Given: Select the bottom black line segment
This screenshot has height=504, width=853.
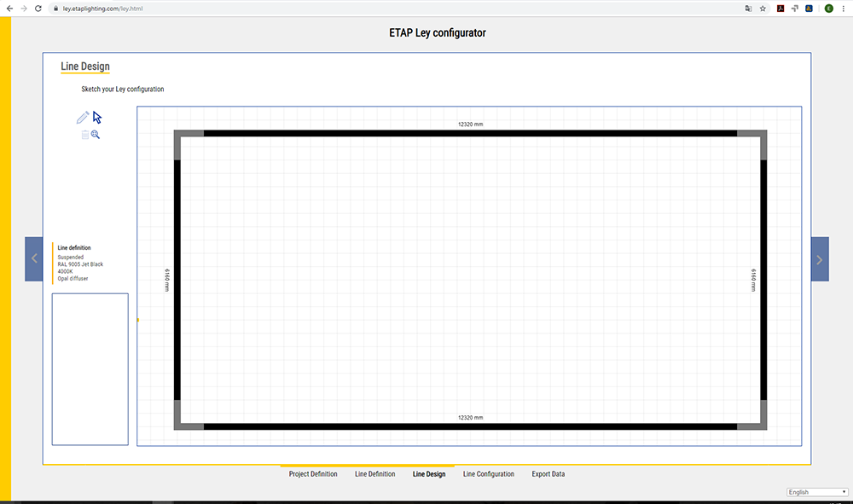Looking at the screenshot, I should pos(471,426).
